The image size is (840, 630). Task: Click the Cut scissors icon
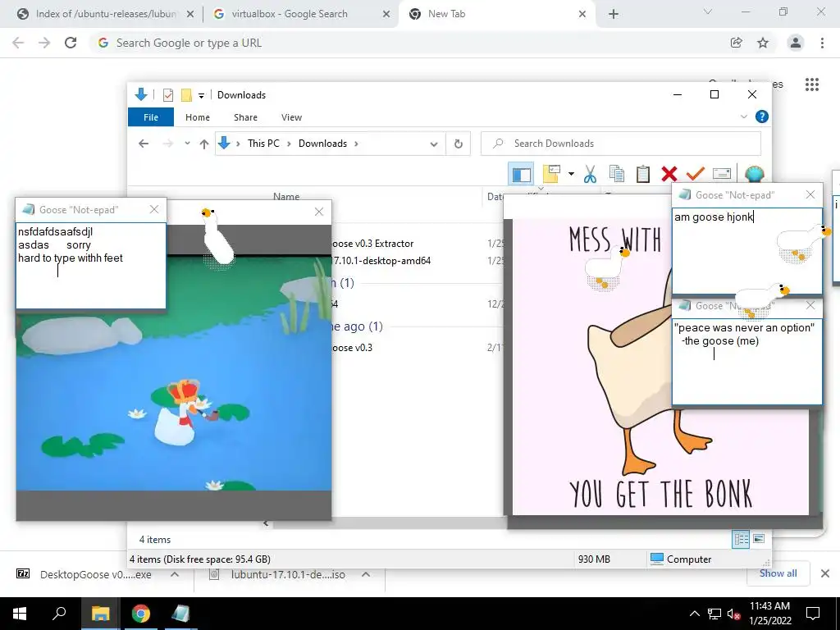(x=590, y=174)
